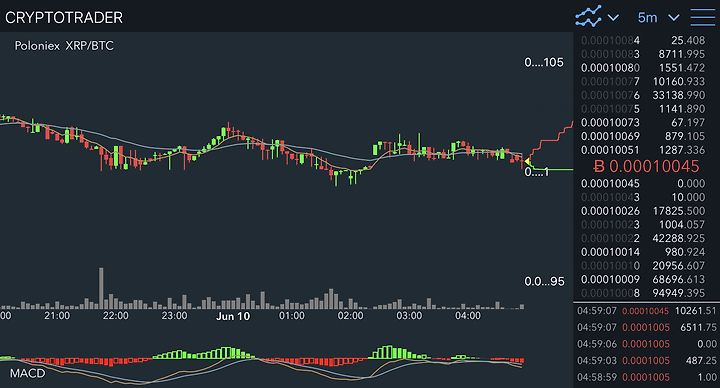Viewport: 720px width, 388px height.
Task: Click the current price B 0.00010045
Action: click(x=646, y=166)
